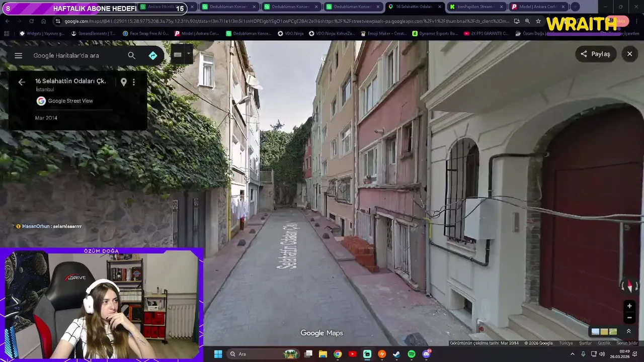Open Spotify from the taskbar
The image size is (644, 362).
(x=412, y=354)
